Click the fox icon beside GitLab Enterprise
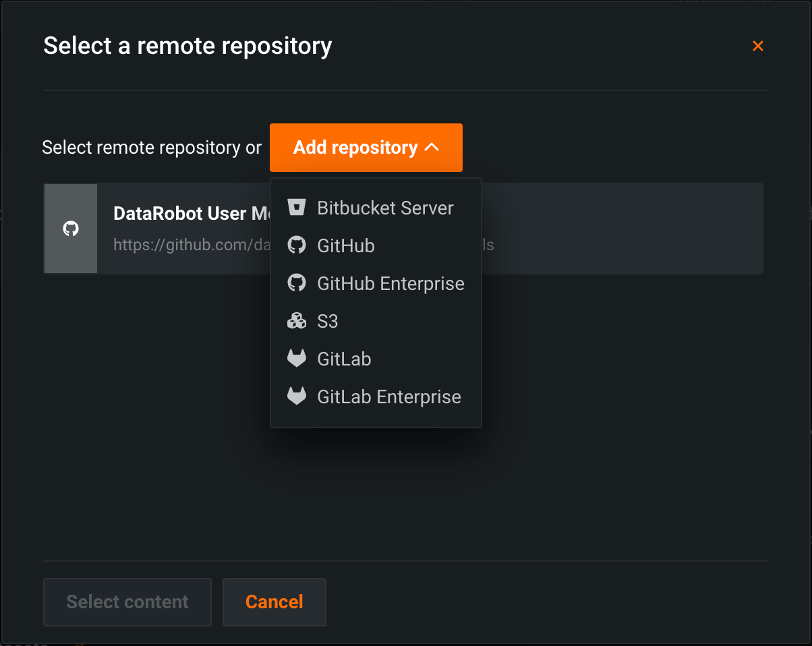The width and height of the screenshot is (812, 646). click(296, 397)
